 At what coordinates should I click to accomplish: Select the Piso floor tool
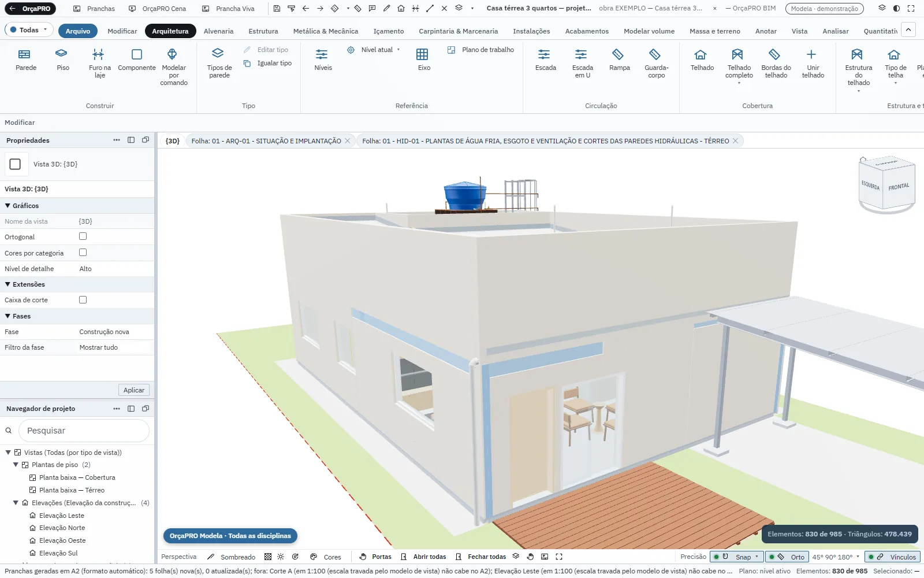point(63,60)
